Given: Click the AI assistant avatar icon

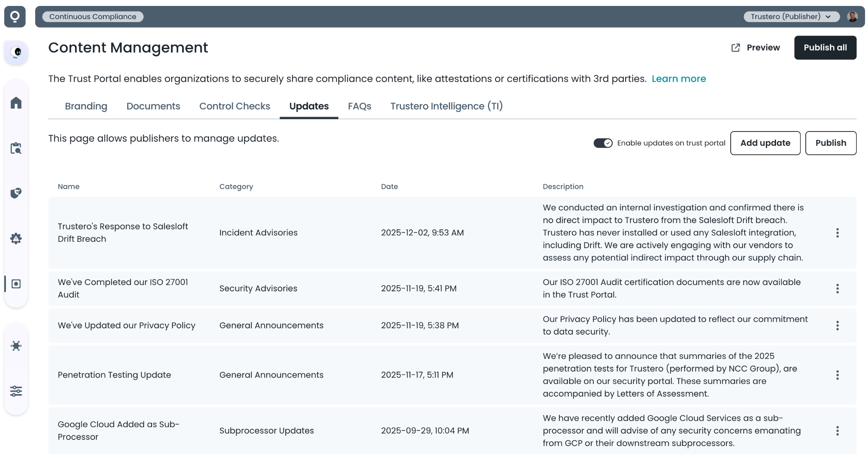Looking at the screenshot, I should pos(16,52).
